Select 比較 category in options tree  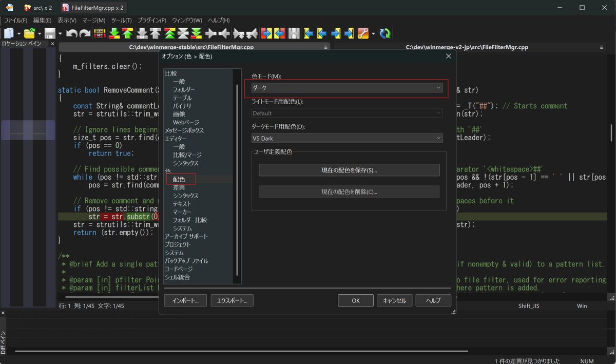coord(170,73)
